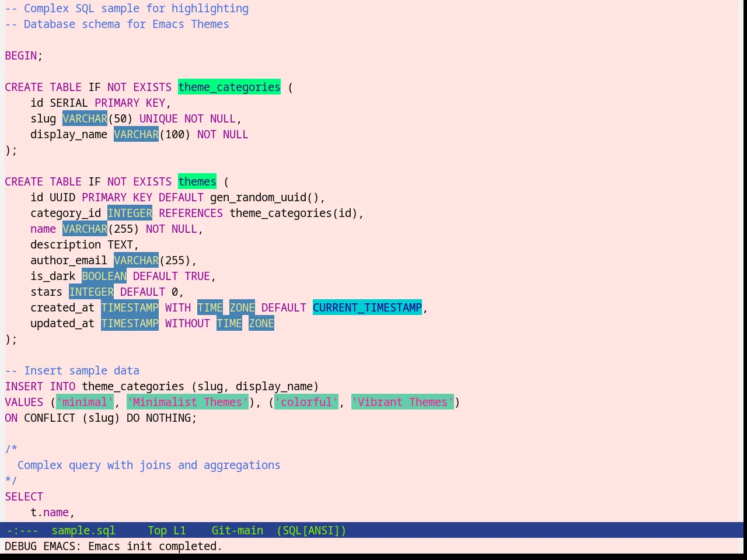Click '-- Insert sample data' comment
Screen dimensions: 747x560
[72, 370]
